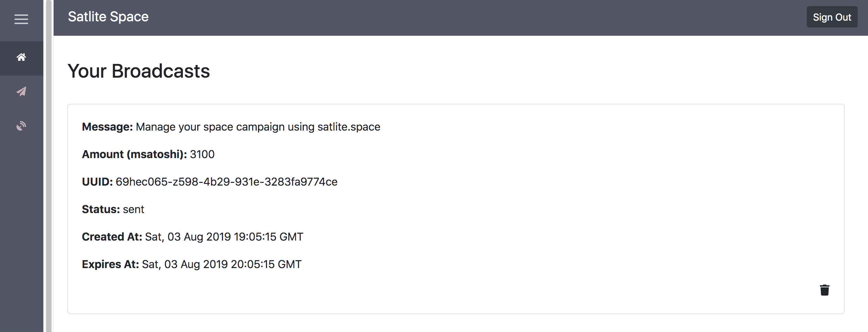Screen dimensions: 868x332
Task: Open Satlite Space via the header brand link
Action: (x=108, y=16)
